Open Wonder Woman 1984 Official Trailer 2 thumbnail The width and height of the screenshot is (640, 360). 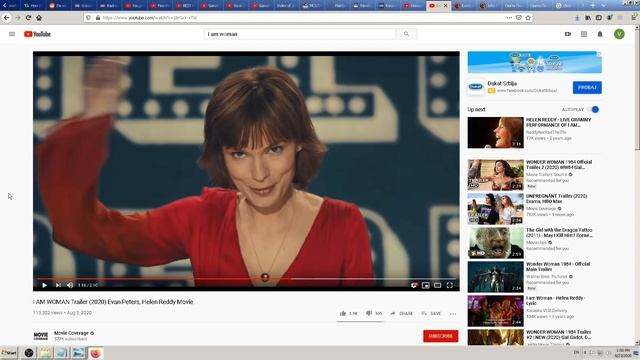pyautogui.click(x=496, y=175)
